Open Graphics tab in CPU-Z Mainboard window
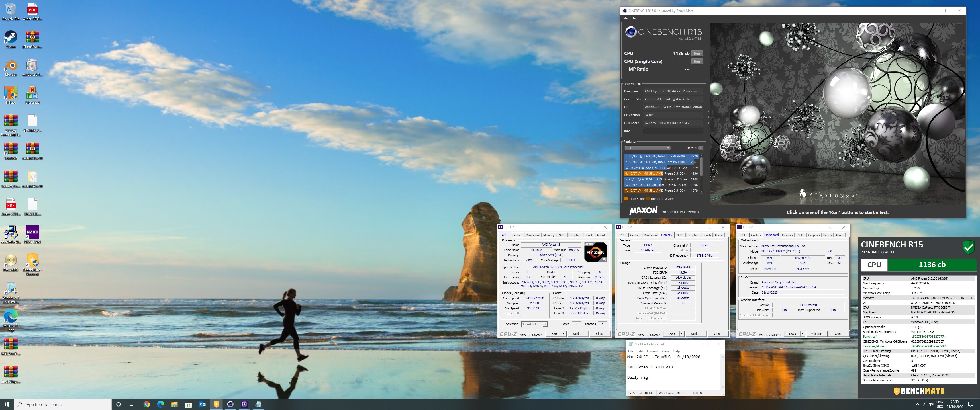 pos(814,235)
